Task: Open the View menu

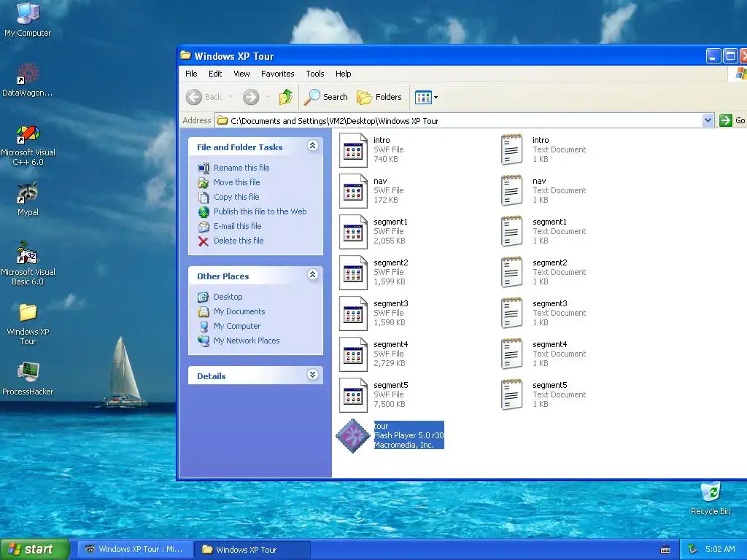Action: [x=241, y=74]
